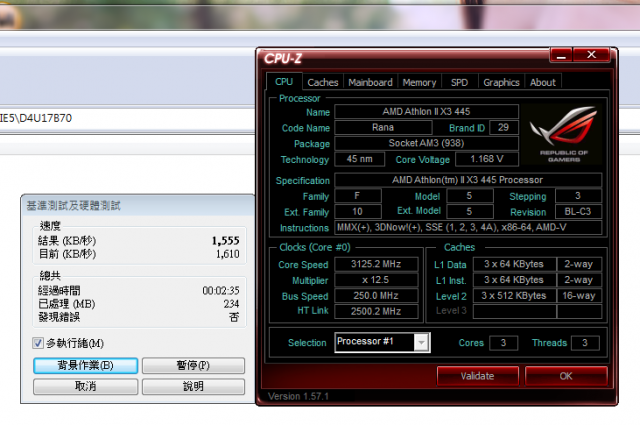Toggle the 多執行緒(M) multithreading checkbox
The height and width of the screenshot is (425, 640).
pos(38,343)
